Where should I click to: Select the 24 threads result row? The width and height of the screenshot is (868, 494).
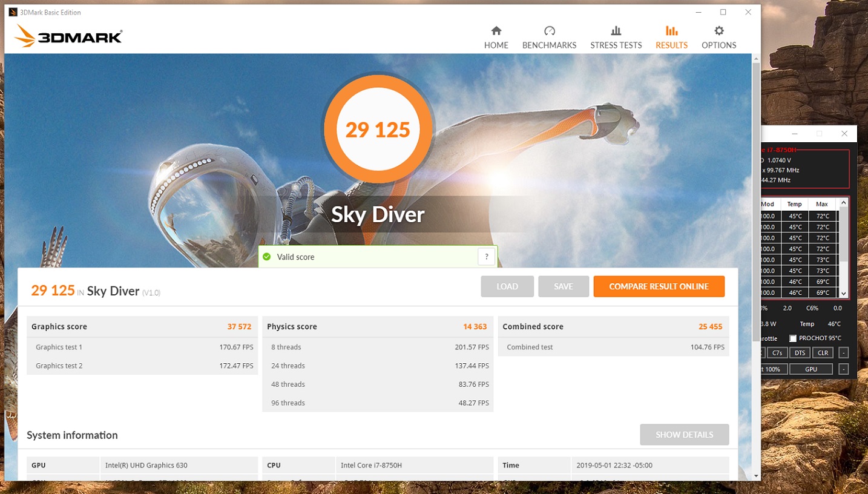click(x=378, y=366)
